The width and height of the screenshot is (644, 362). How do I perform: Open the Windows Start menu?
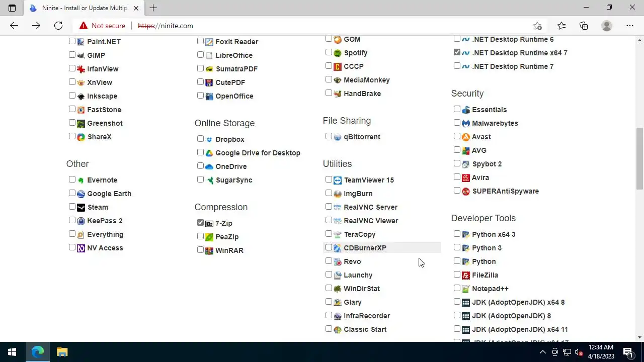click(12, 352)
